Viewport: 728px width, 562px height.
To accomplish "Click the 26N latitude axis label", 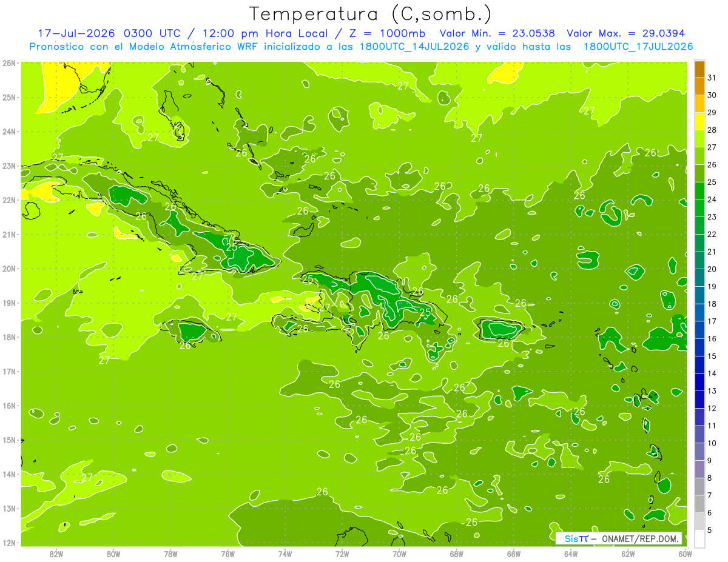I will coord(9,63).
